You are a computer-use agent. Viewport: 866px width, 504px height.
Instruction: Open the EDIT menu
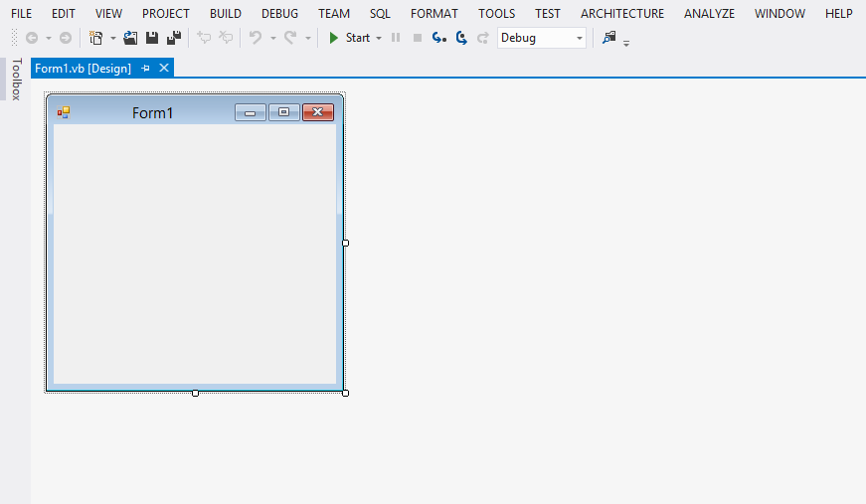(64, 13)
